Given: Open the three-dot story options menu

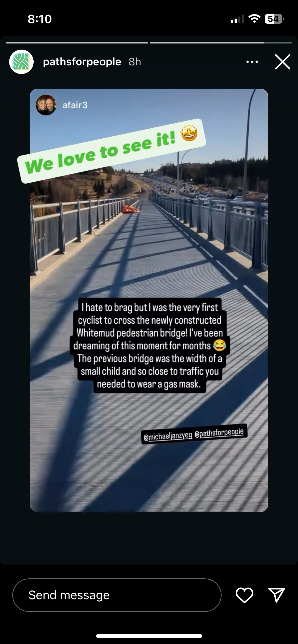Looking at the screenshot, I should tap(252, 62).
